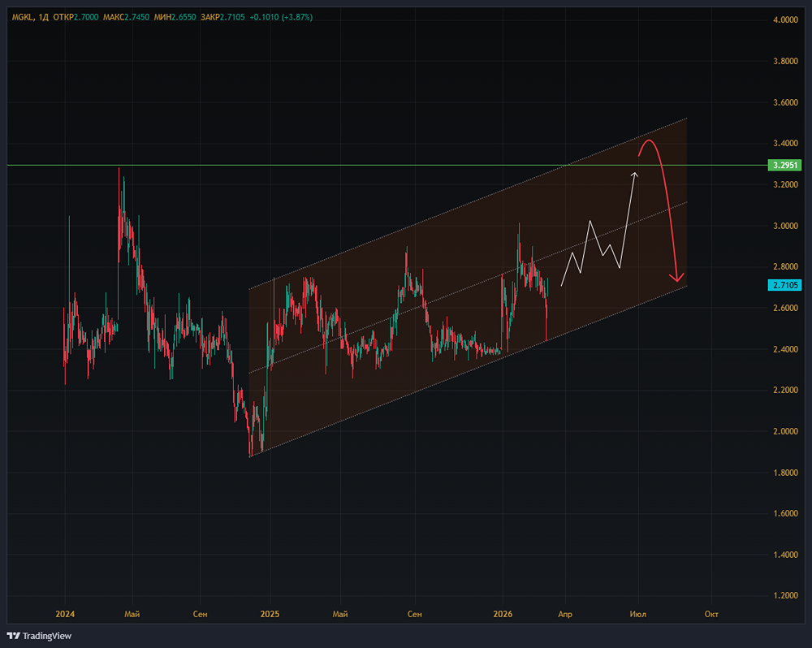Image resolution: width=812 pixels, height=648 pixels.
Task: Click the Апр label on time axis
Action: pyautogui.click(x=565, y=614)
